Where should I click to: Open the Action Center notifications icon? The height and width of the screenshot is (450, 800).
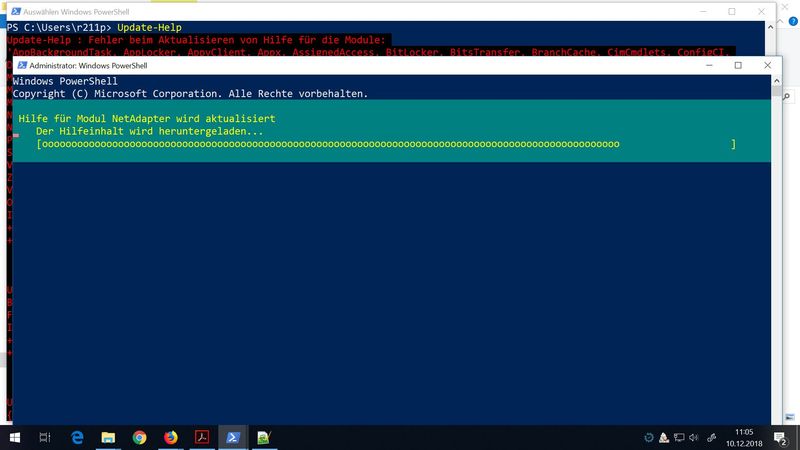click(780, 438)
